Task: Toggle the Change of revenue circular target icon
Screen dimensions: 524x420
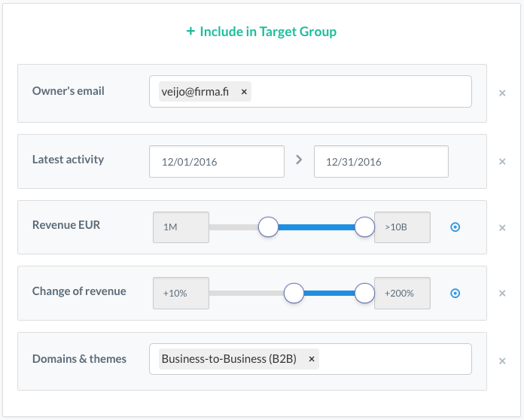Action: pos(455,294)
